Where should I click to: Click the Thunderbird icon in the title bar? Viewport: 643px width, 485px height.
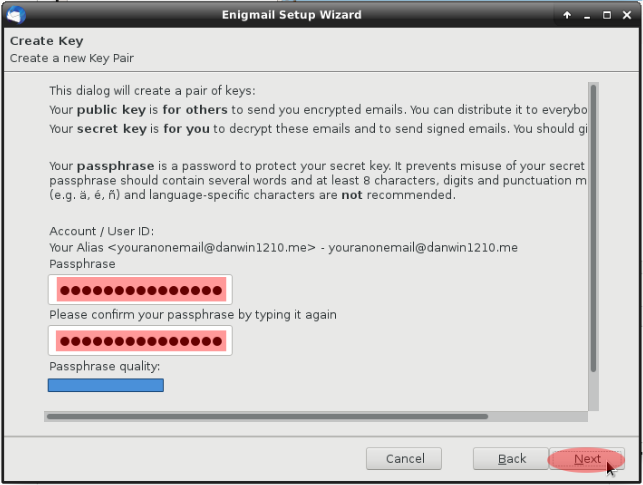15,15
